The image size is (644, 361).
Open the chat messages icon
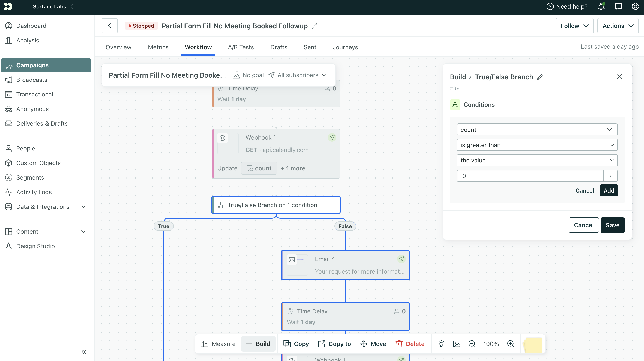point(618,6)
